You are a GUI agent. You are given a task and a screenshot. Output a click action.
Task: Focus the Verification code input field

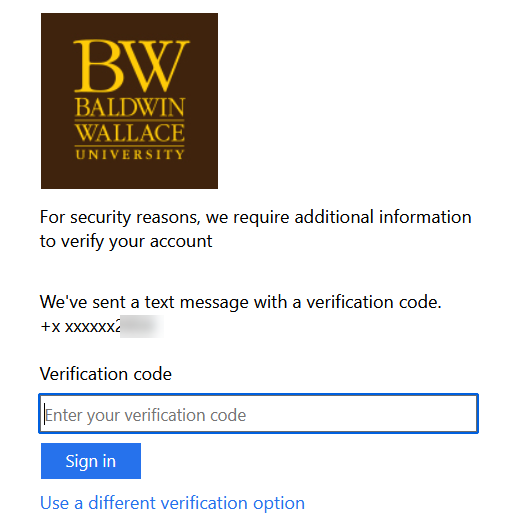tap(258, 414)
